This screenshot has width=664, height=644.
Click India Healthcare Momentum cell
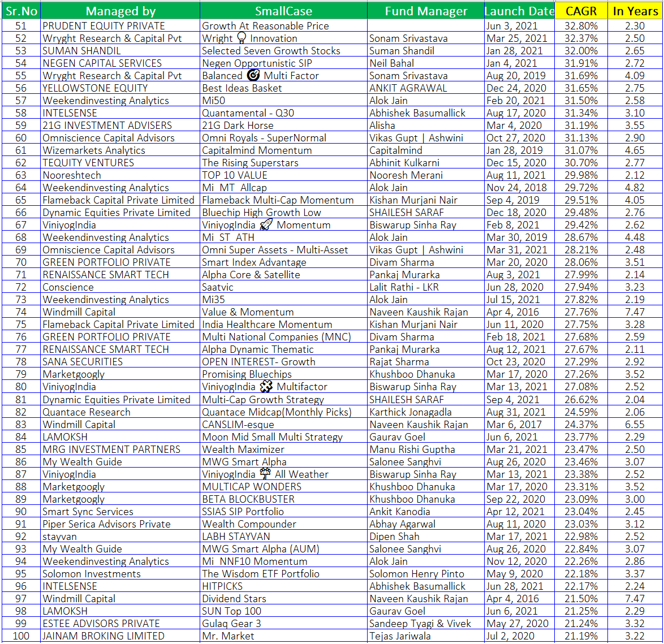283,325
